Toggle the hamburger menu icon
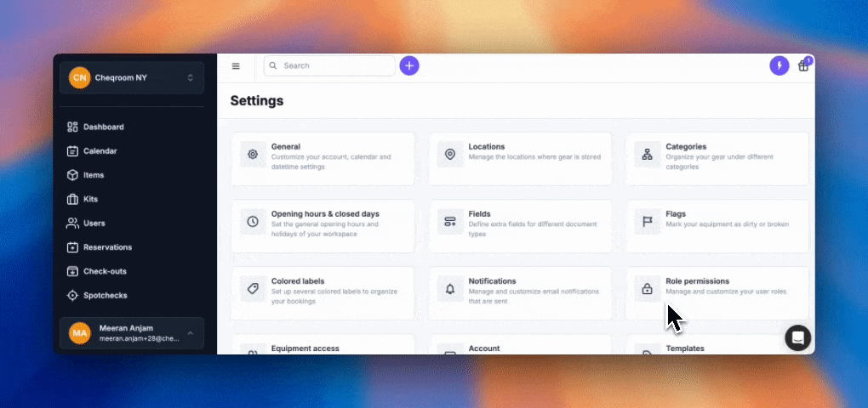 [236, 66]
